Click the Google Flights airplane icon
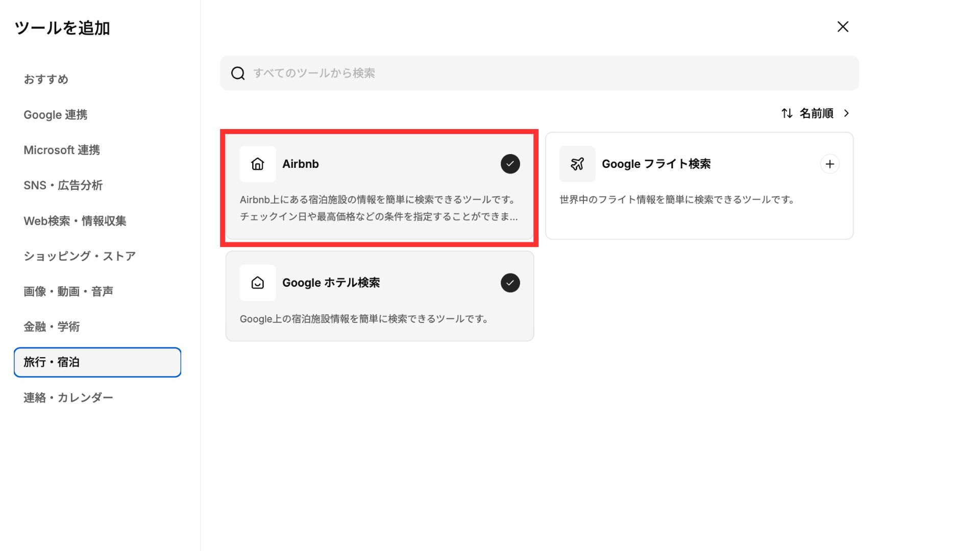Screen dimensions: 980x551 coord(577,164)
